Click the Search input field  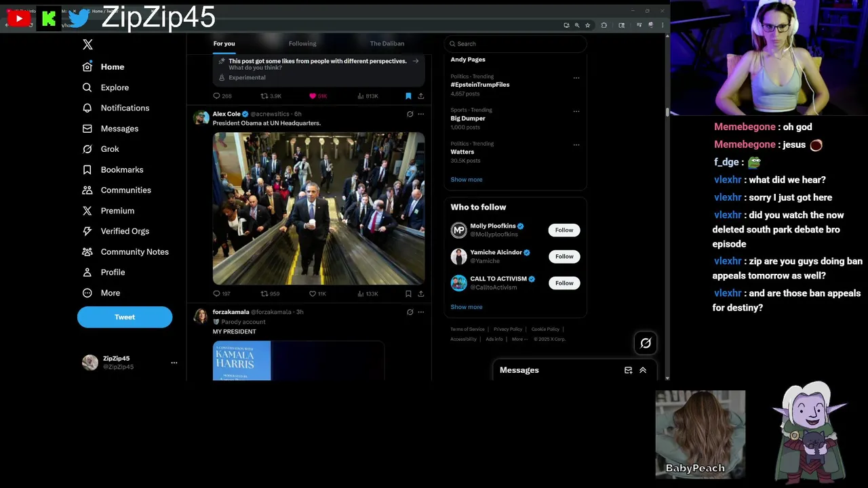click(515, 43)
